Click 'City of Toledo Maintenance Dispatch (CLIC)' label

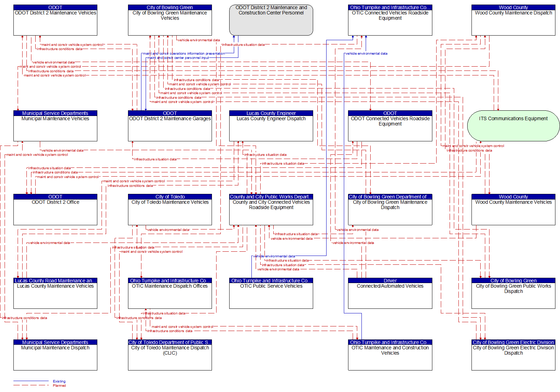click(170, 350)
